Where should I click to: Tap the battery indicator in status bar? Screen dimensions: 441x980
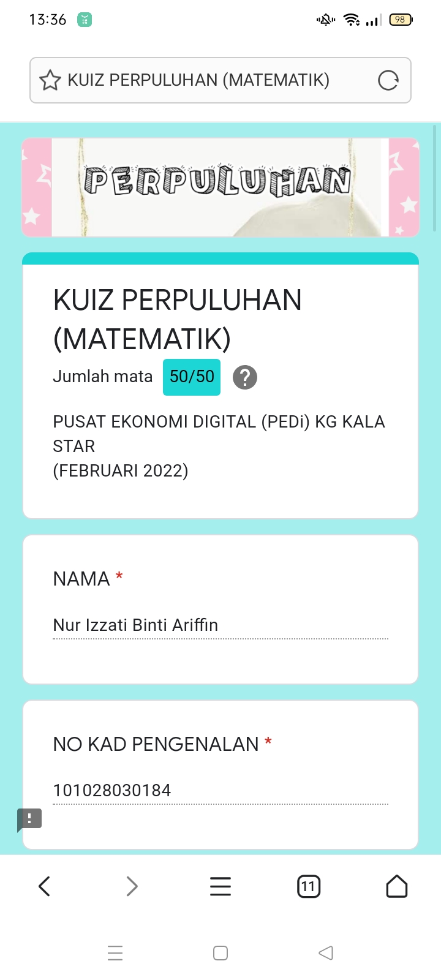pyautogui.click(x=401, y=20)
